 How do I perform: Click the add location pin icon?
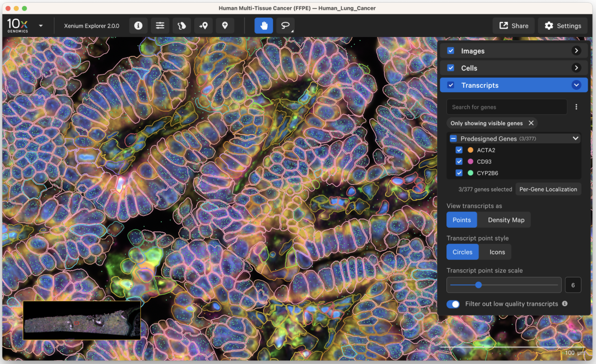tap(225, 25)
